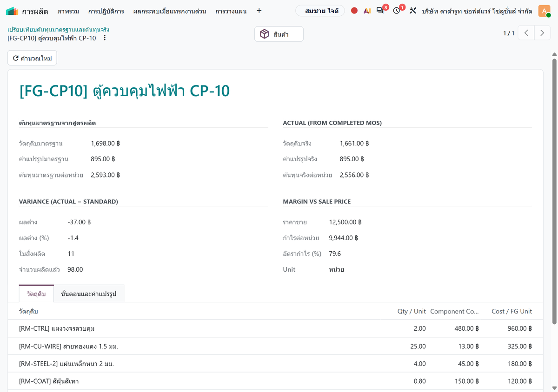The height and width of the screenshot is (392, 558).
Task: Click the วัตถุดิบ column header
Action: pos(28,311)
